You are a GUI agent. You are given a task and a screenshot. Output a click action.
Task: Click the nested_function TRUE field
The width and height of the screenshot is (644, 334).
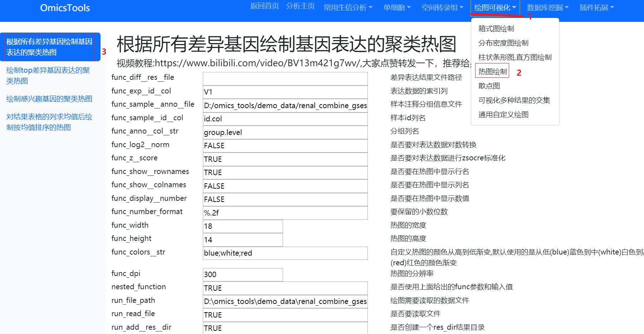(x=285, y=288)
